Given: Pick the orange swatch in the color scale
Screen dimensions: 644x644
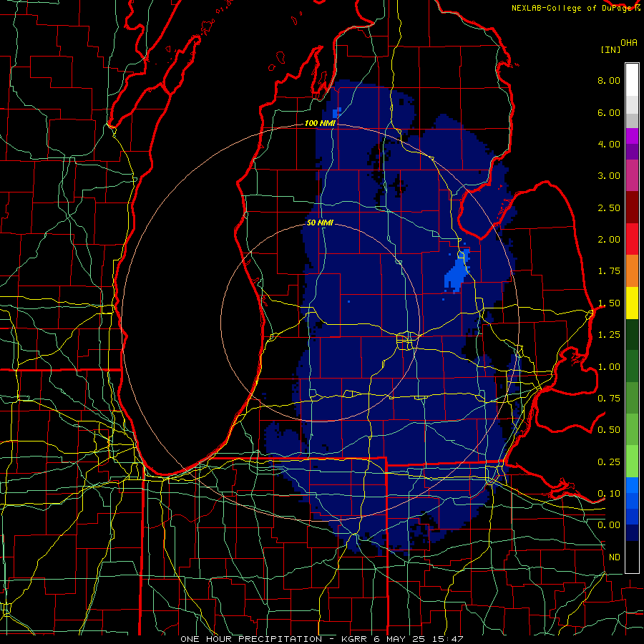Looking at the screenshot, I should click(632, 271).
